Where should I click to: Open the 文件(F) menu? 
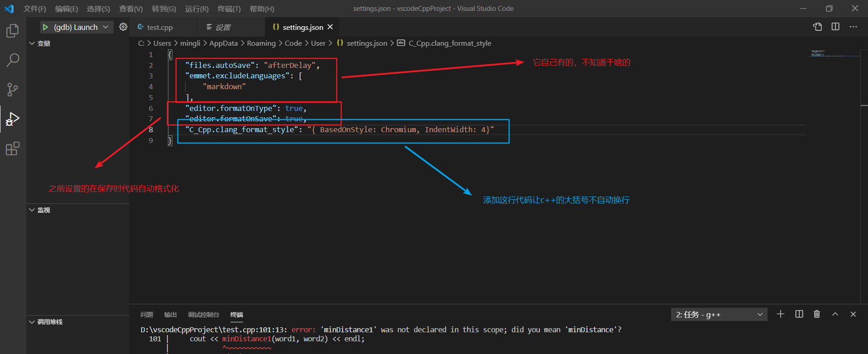(x=35, y=9)
